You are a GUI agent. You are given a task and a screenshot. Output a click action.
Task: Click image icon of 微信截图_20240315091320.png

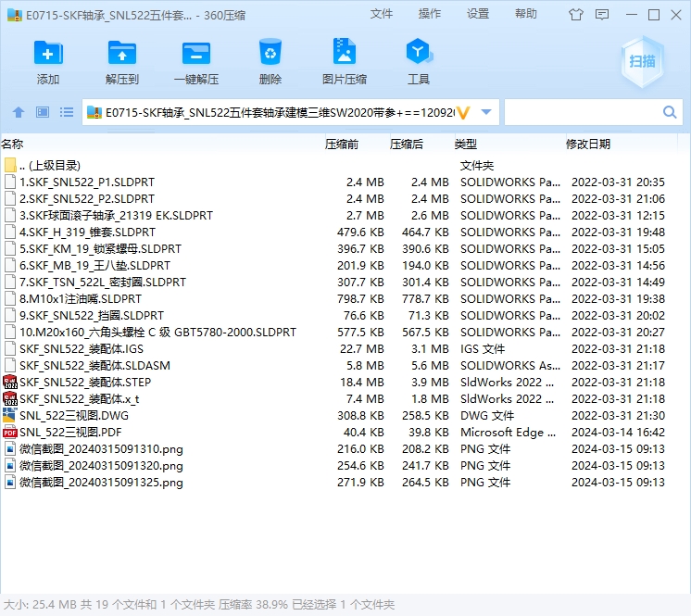(9, 466)
